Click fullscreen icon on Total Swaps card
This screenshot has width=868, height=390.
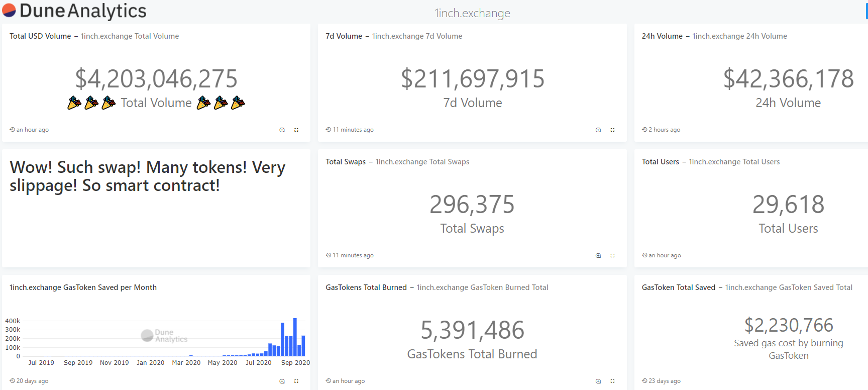tap(612, 255)
